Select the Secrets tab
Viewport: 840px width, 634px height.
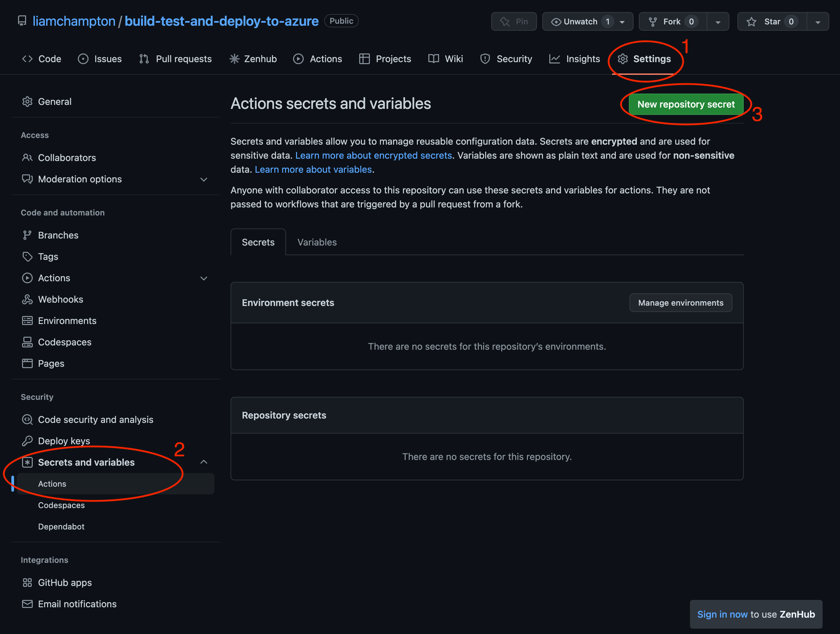point(258,242)
